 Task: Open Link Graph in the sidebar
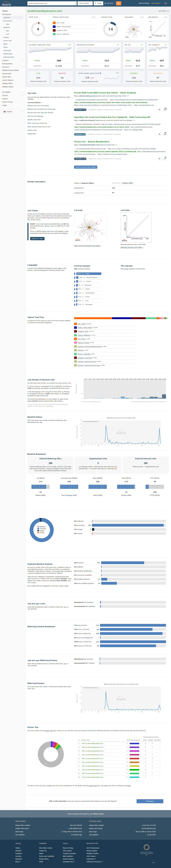[7, 51]
